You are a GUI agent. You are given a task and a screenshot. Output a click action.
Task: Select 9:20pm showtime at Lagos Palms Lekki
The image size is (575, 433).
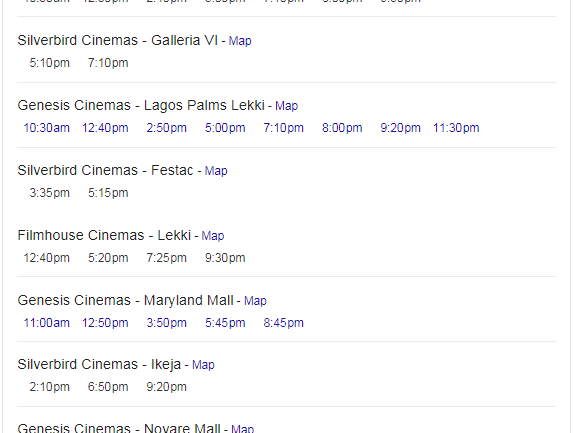(400, 128)
